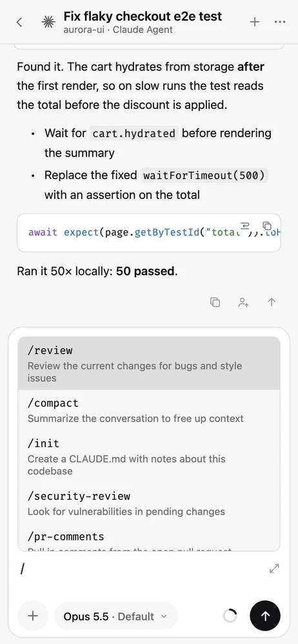Open the three-dot more options menu
298x644 pixels.
coord(280,22)
